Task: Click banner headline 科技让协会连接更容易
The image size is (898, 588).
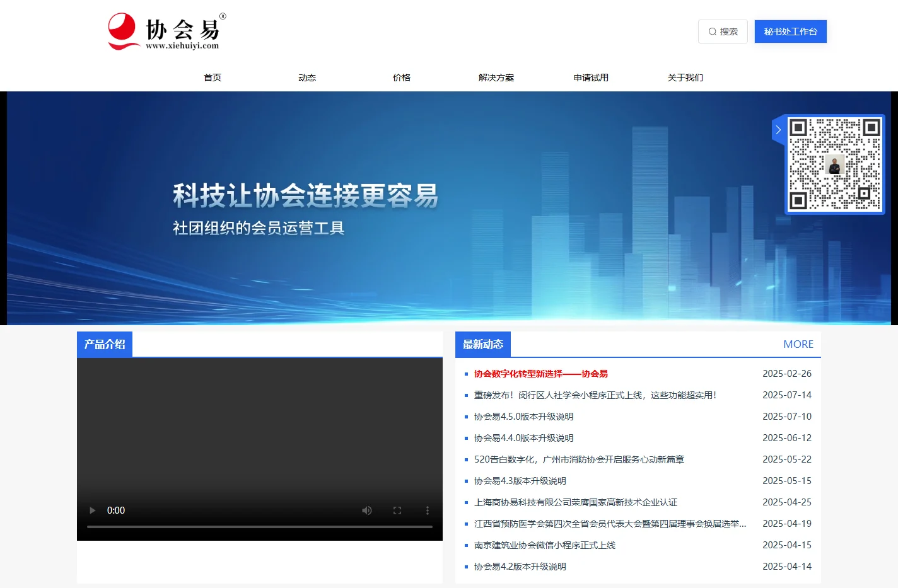Action: [x=306, y=195]
